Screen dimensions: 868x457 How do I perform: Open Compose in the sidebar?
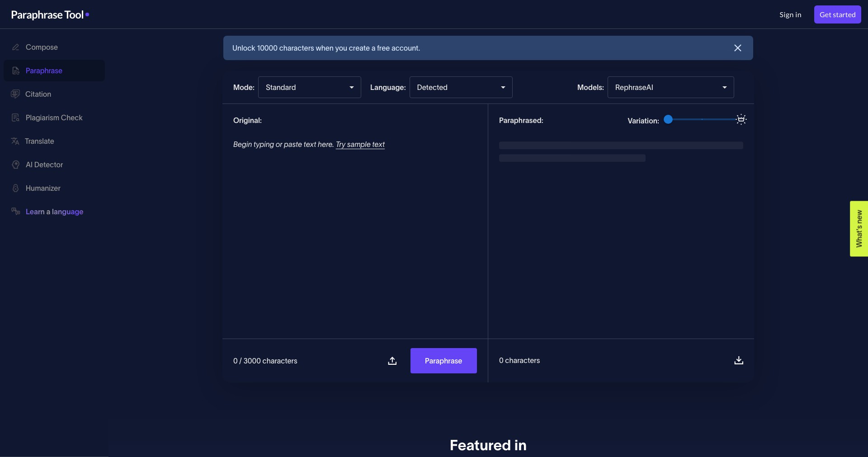coord(54,47)
